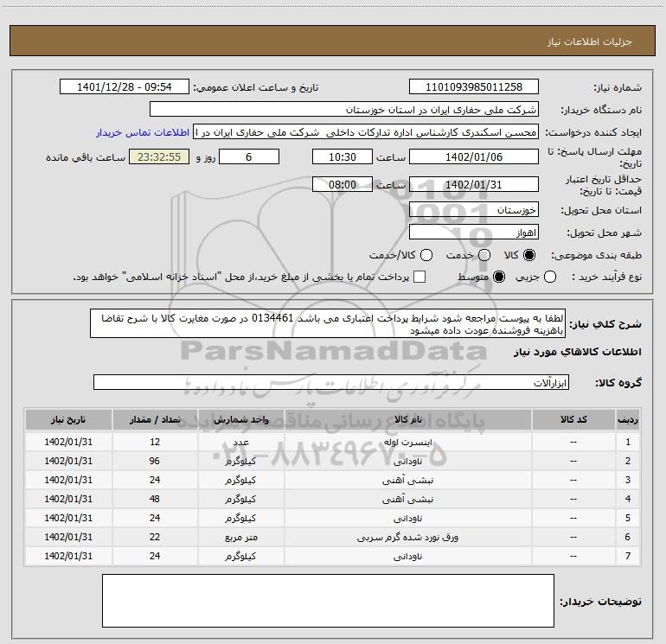The height and width of the screenshot is (644, 666).
Task: Click the request creator name field
Action: (x=366, y=132)
